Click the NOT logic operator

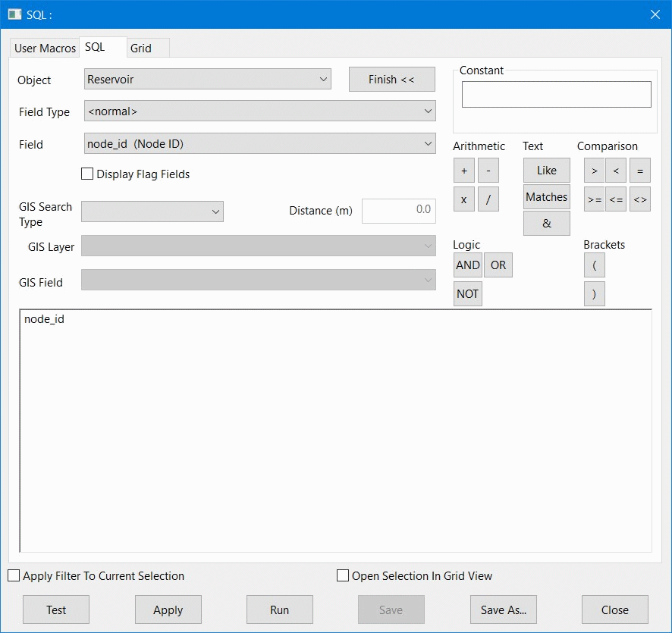(x=467, y=293)
